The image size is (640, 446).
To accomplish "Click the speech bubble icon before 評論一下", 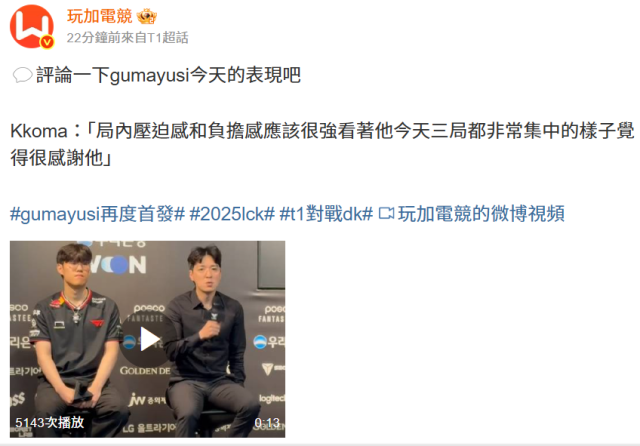I will 22,75.
